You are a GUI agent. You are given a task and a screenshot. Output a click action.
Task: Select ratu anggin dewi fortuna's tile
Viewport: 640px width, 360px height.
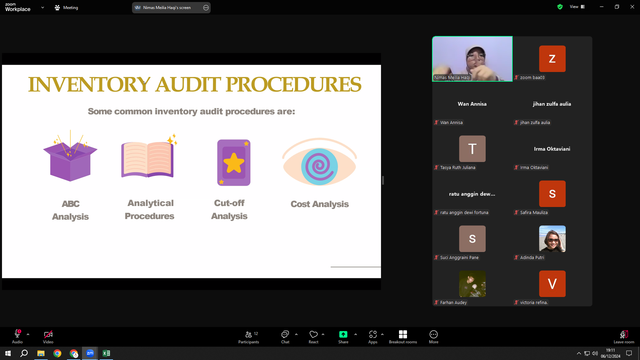click(472, 194)
